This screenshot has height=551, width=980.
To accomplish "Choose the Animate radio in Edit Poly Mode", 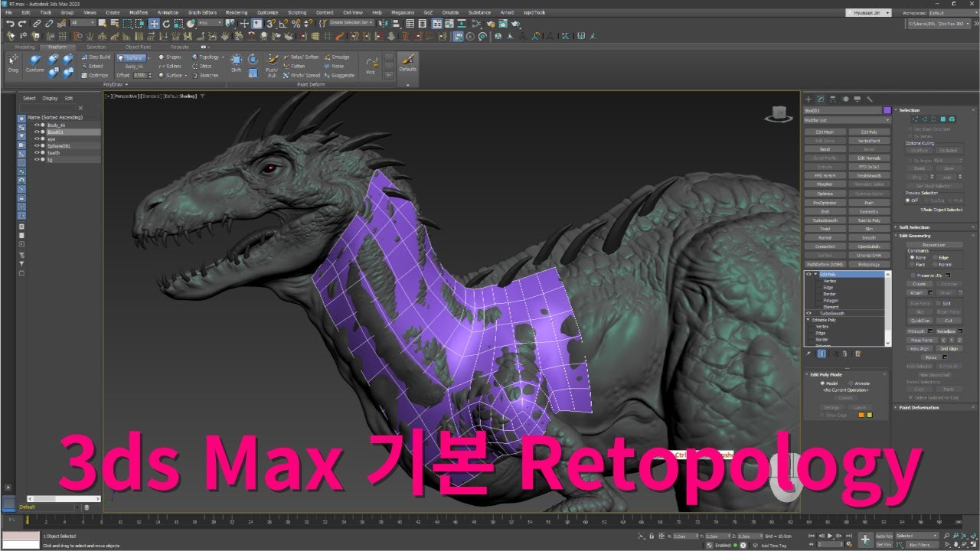I will [850, 383].
